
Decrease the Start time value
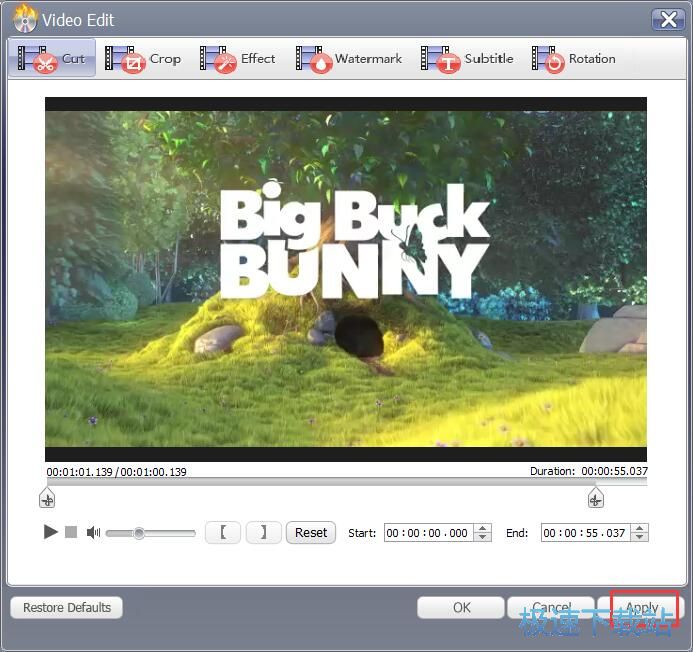click(x=483, y=537)
